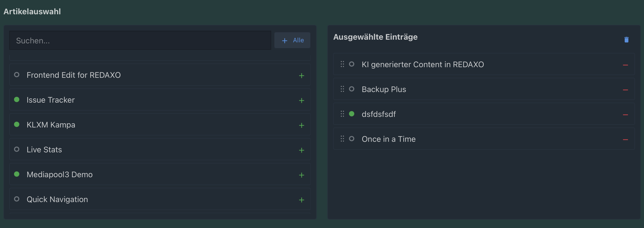Remove dsfdsfsdf entry with minus icon

coord(625,115)
